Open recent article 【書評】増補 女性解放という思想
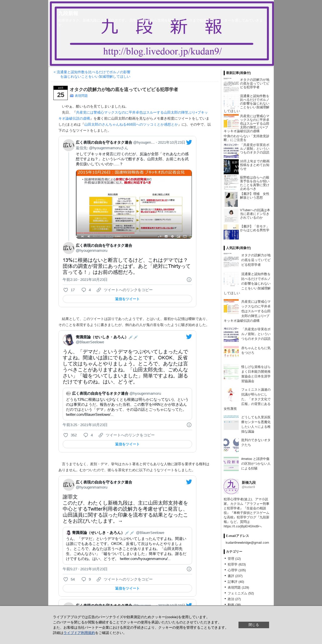This screenshot has width=322, height=644. (255, 196)
